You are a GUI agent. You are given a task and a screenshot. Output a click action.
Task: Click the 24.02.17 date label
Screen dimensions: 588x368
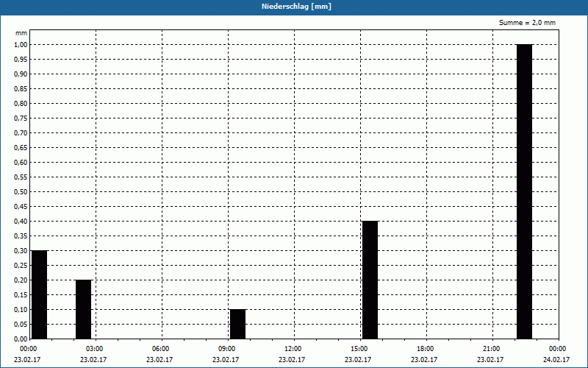pyautogui.click(x=556, y=360)
